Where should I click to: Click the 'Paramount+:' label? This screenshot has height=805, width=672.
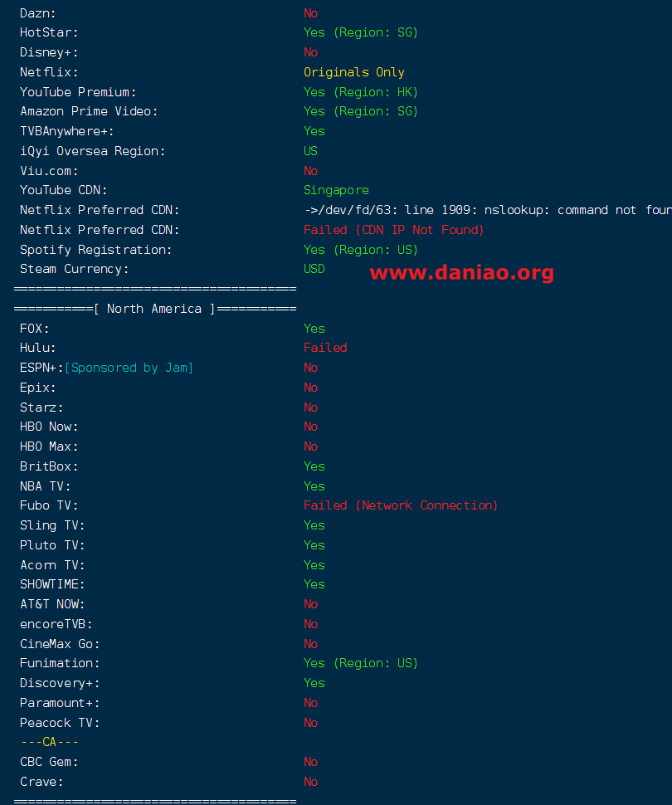point(60,704)
